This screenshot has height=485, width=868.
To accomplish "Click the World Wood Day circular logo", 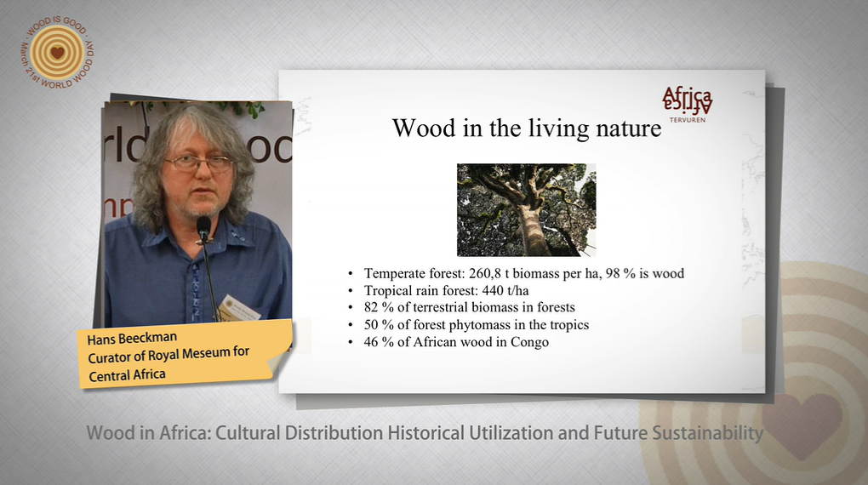I will [57, 52].
